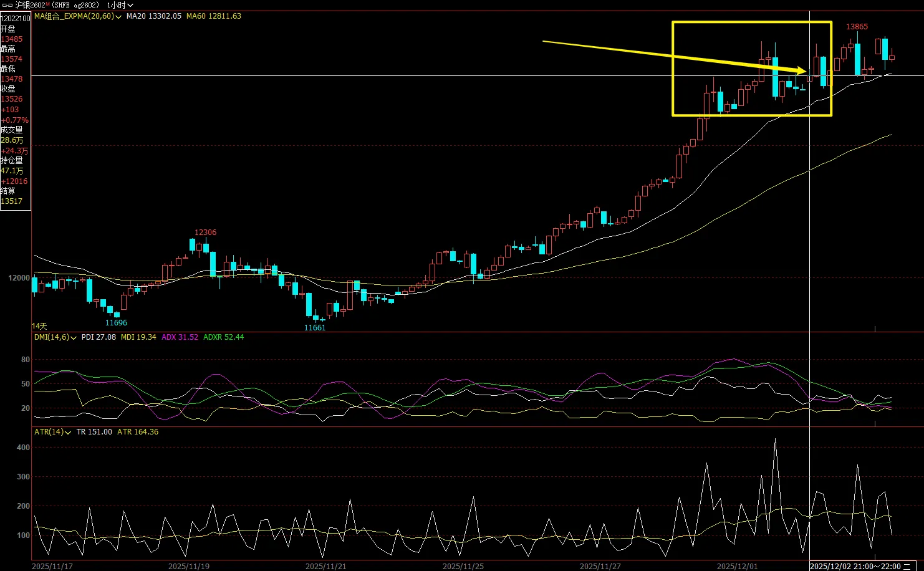Click the 沪银2602 contract name
The image size is (924, 571).
pos(31,5)
